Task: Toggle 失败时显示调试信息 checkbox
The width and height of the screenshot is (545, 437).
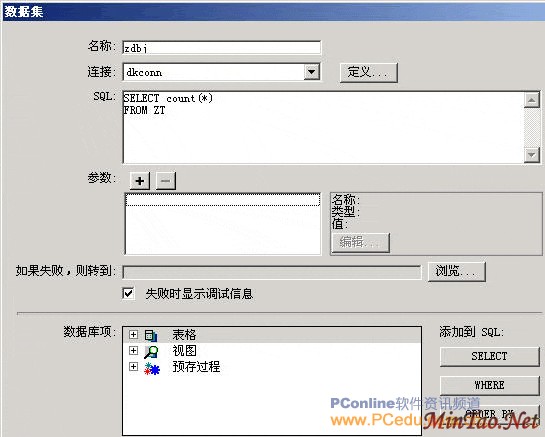Action: tap(128, 293)
